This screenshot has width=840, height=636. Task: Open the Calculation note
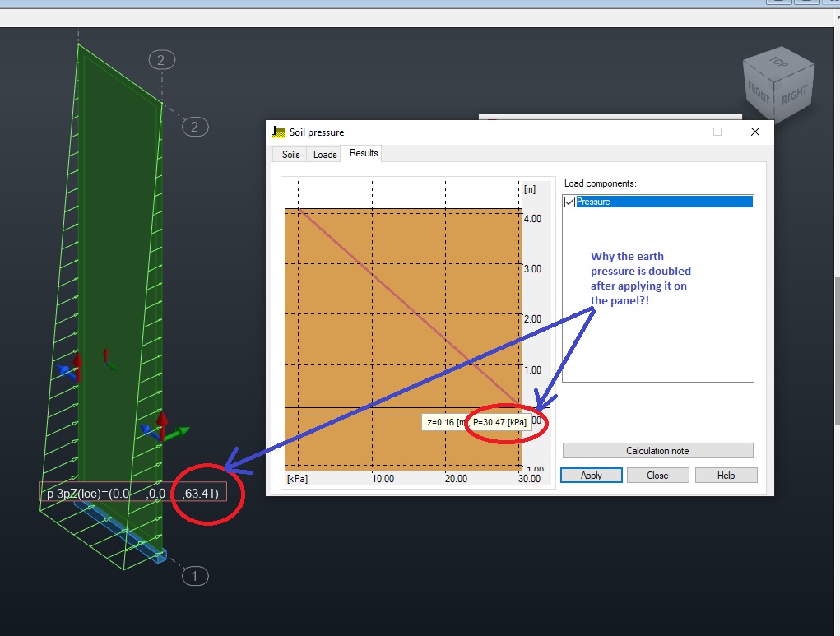(x=657, y=450)
